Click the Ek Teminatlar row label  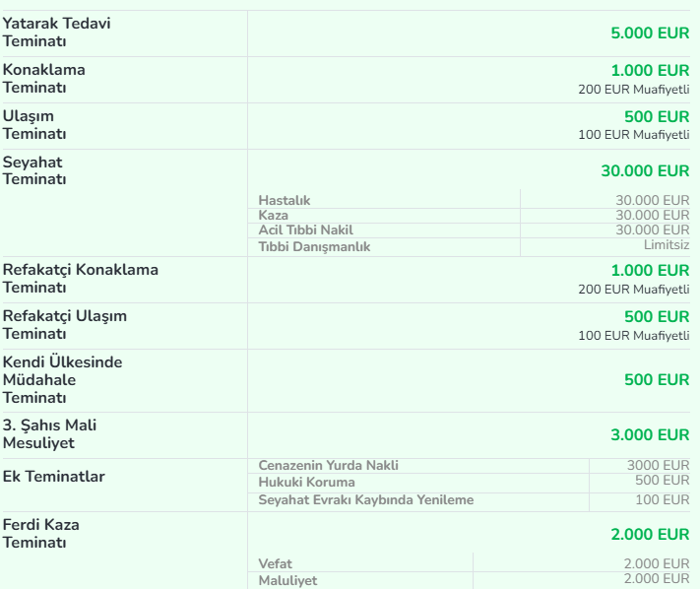pyautogui.click(x=54, y=477)
